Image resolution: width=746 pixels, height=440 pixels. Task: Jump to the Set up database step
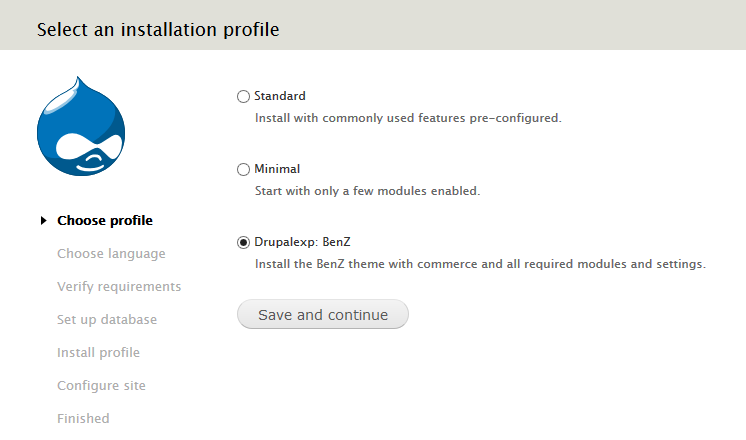107,320
